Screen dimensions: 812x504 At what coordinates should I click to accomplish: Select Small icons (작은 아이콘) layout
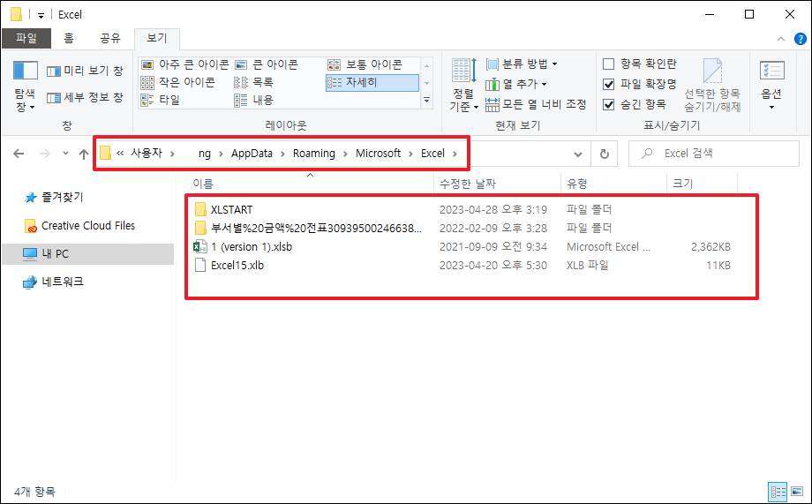tap(178, 82)
